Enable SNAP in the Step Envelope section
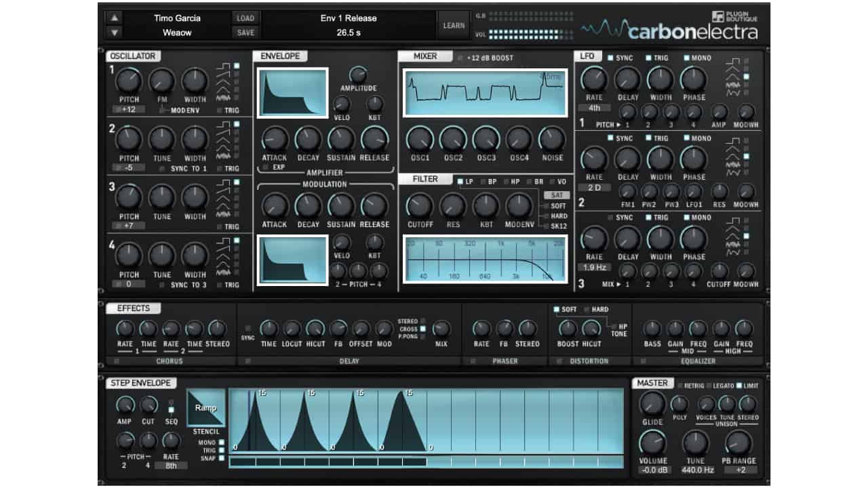This screenshot has width=868, height=488. tap(220, 458)
